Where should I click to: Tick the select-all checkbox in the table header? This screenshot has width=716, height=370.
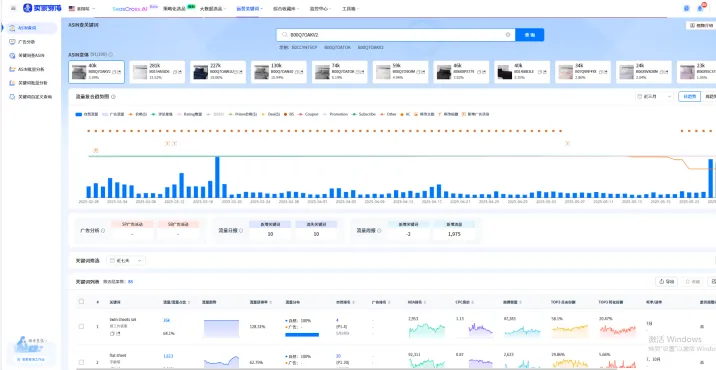[81, 301]
